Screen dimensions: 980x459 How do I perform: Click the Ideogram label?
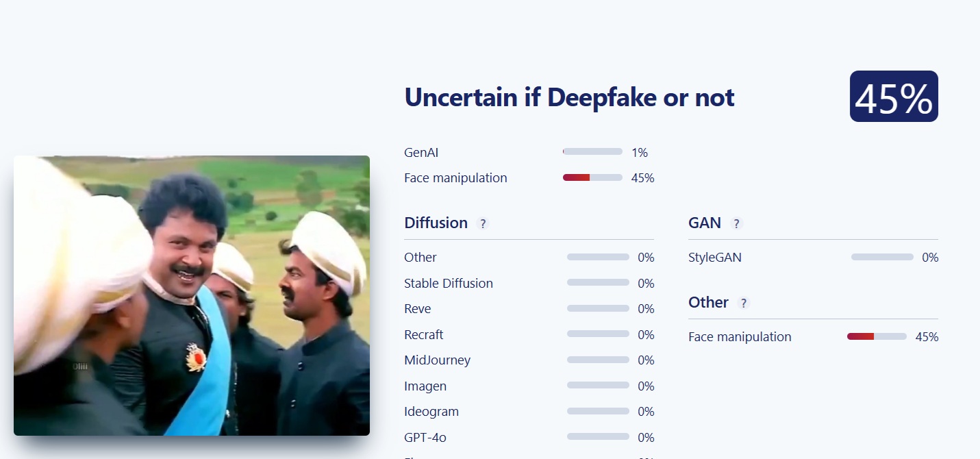click(431, 412)
